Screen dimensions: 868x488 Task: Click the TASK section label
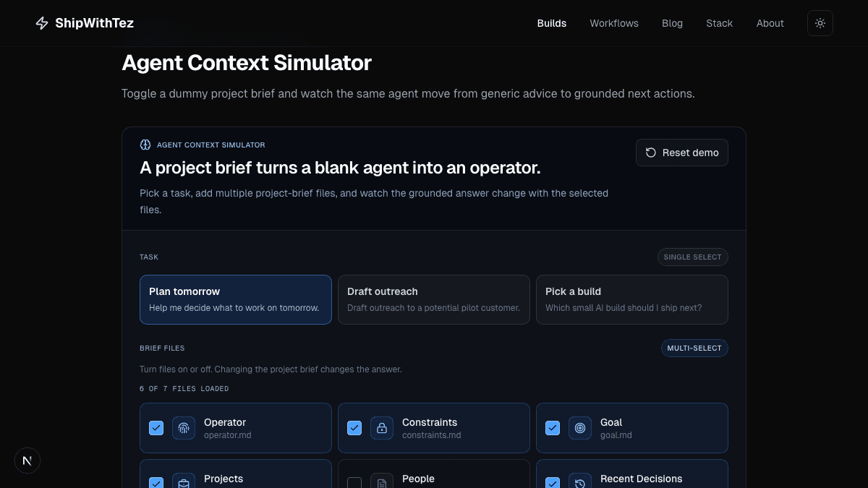pyautogui.click(x=149, y=257)
